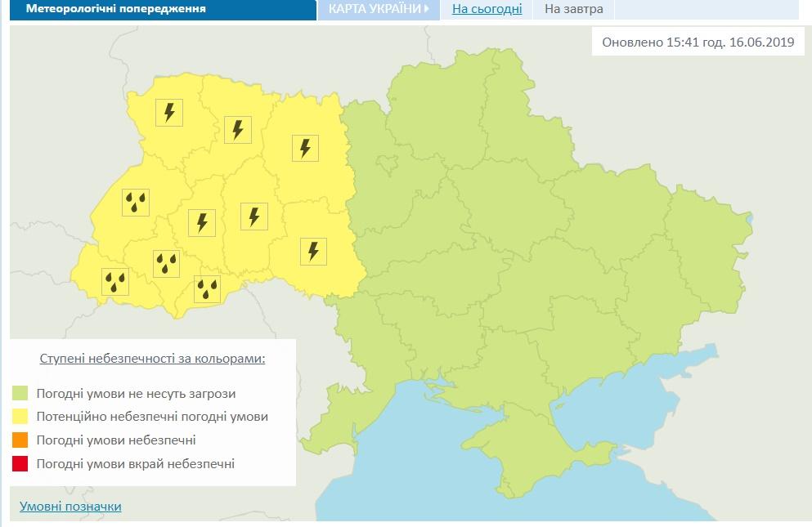The height and width of the screenshot is (527, 812).
Task: Select the orange dangerous weather legend swatch
Action: tap(20, 440)
